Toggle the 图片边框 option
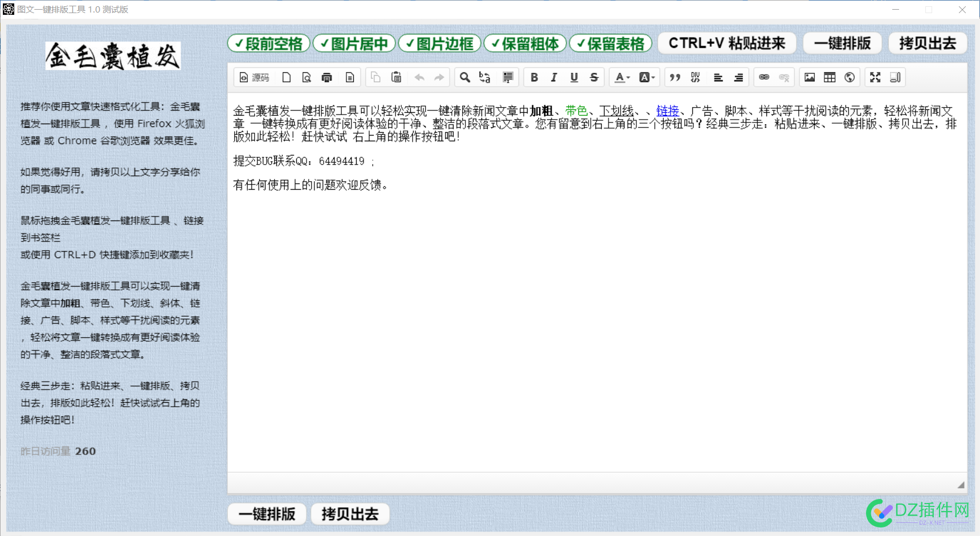 pyautogui.click(x=440, y=43)
